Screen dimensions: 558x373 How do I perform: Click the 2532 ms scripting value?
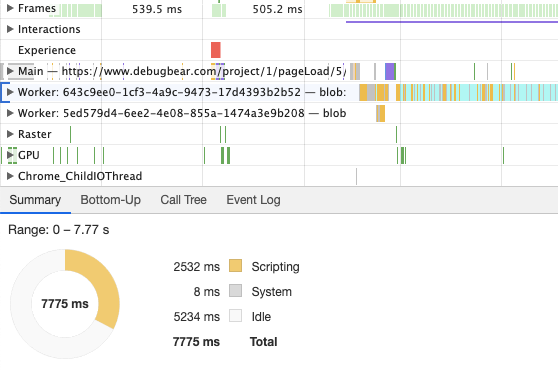pos(197,267)
